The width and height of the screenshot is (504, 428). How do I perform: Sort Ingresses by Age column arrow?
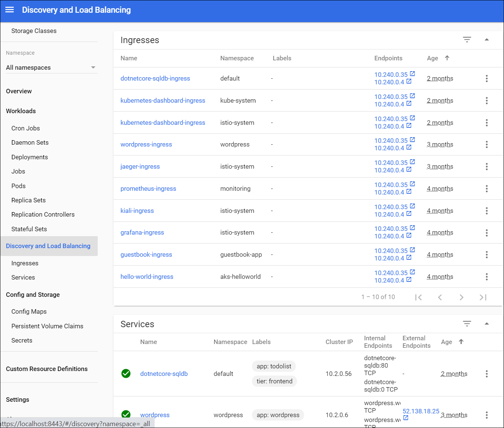[x=447, y=58]
